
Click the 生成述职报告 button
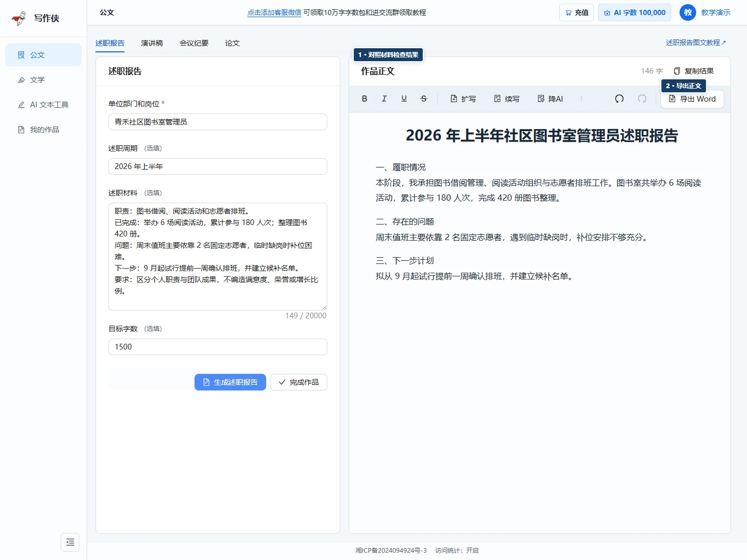click(x=230, y=382)
